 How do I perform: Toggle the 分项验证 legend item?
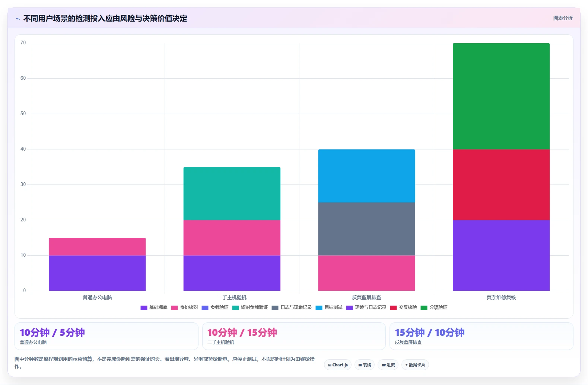434,307
